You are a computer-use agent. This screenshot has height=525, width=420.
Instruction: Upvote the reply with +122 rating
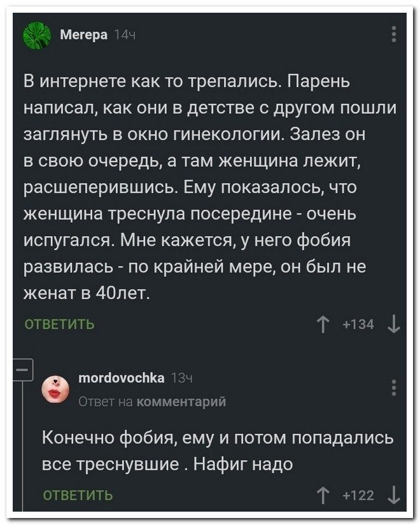tap(321, 496)
